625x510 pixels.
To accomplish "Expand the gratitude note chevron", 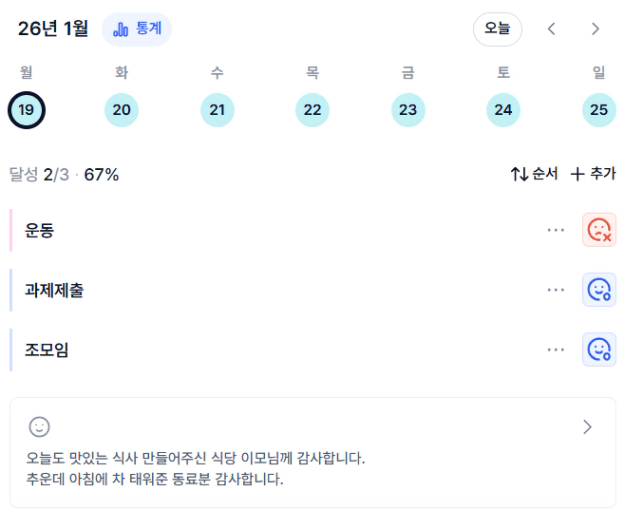I will pyautogui.click(x=587, y=427).
